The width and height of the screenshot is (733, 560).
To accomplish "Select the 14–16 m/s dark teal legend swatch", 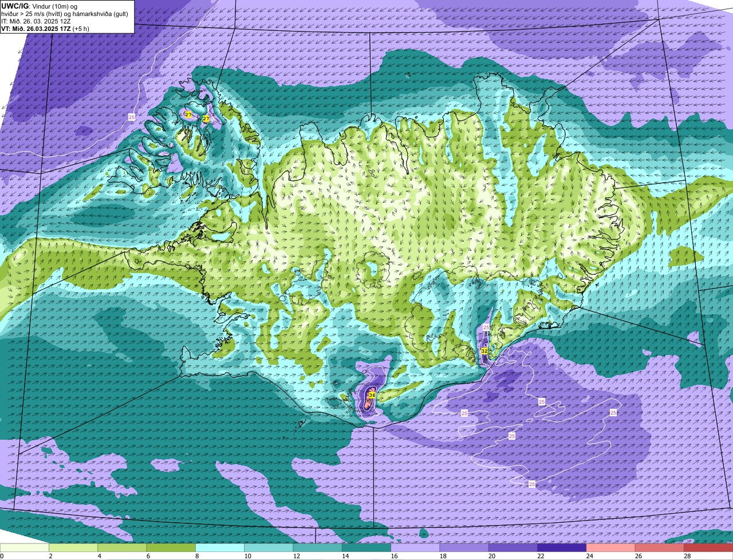I will 366,547.
